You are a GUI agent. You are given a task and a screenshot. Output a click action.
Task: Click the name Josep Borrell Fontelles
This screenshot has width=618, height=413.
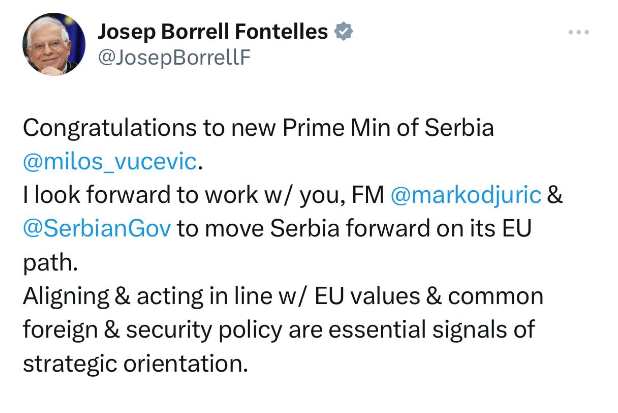click(213, 32)
